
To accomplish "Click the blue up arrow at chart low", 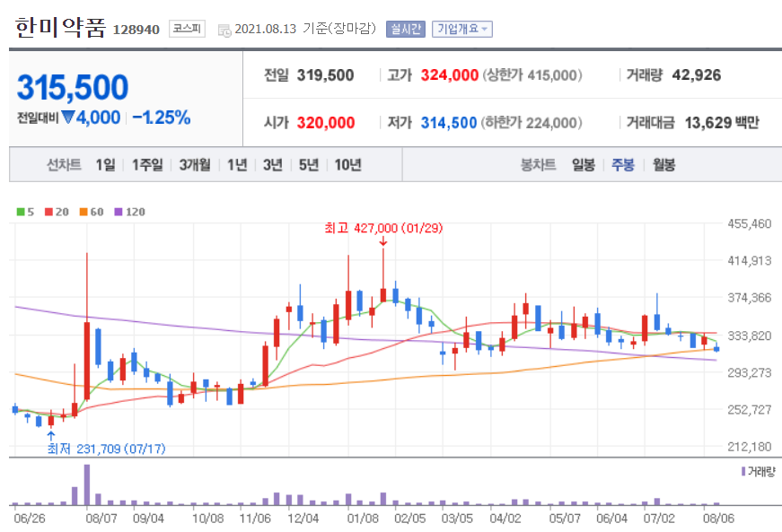I will click(50, 436).
